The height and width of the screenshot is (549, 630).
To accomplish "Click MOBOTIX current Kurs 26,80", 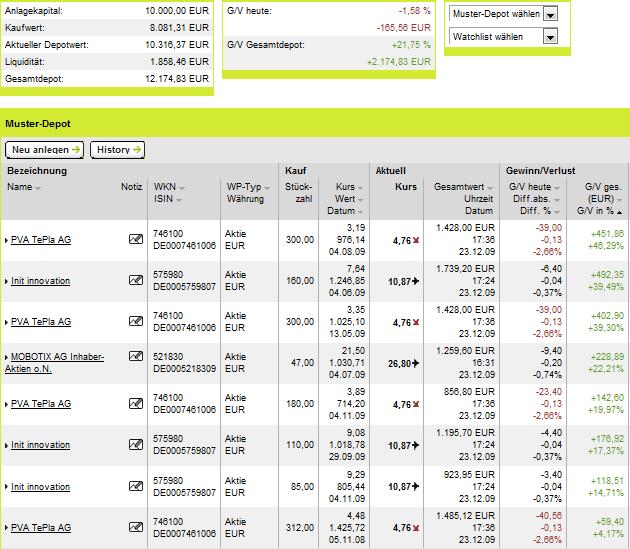I will tap(399, 364).
